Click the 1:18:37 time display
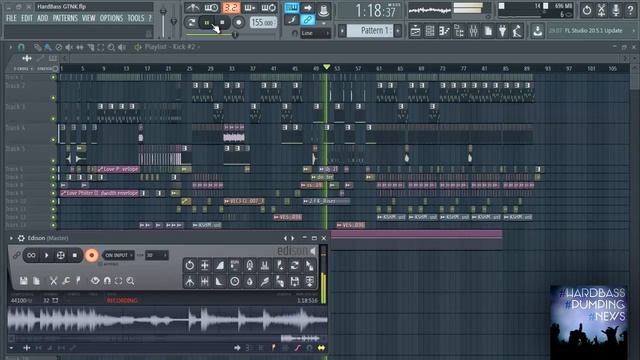The image size is (640, 360). tap(376, 11)
